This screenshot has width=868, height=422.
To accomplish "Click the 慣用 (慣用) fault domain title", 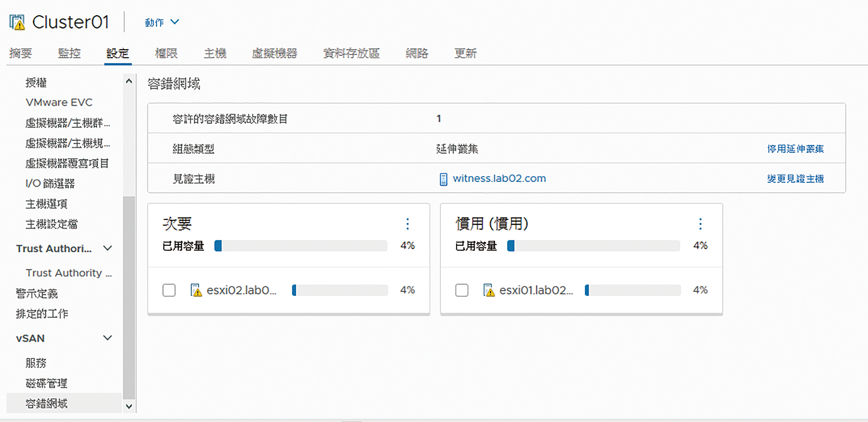I will point(492,224).
